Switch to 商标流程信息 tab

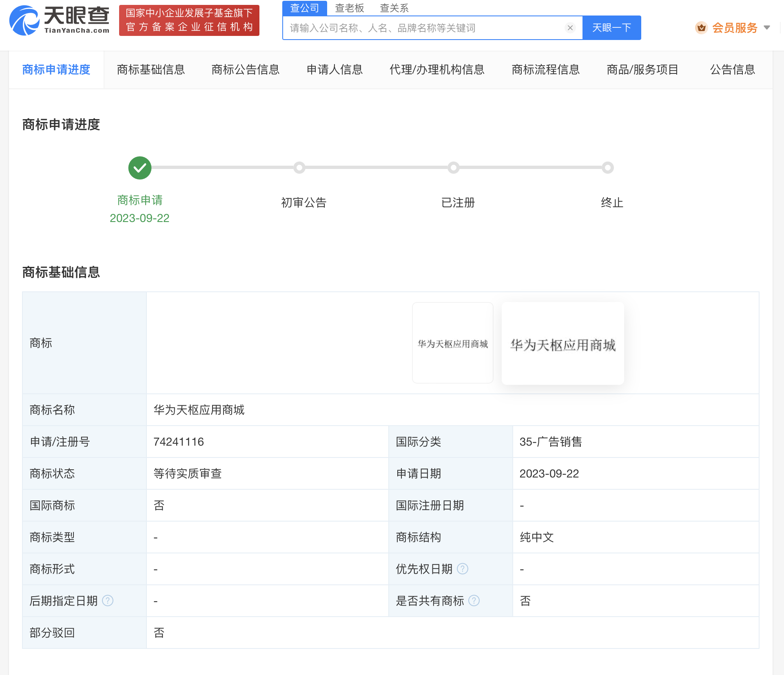546,69
